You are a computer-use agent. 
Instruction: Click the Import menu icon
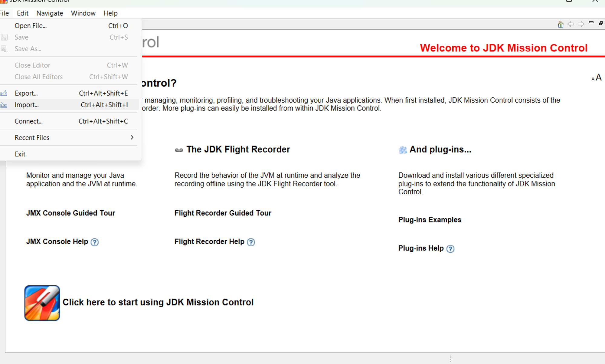pos(4,105)
